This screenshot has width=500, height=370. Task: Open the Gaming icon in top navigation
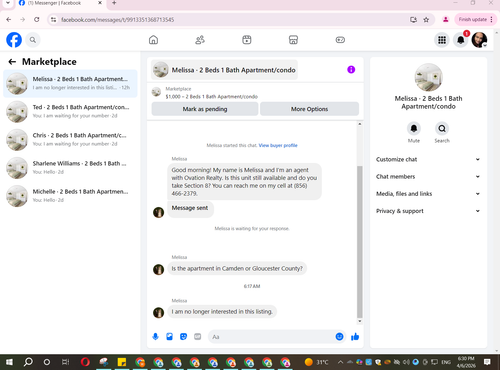340,40
